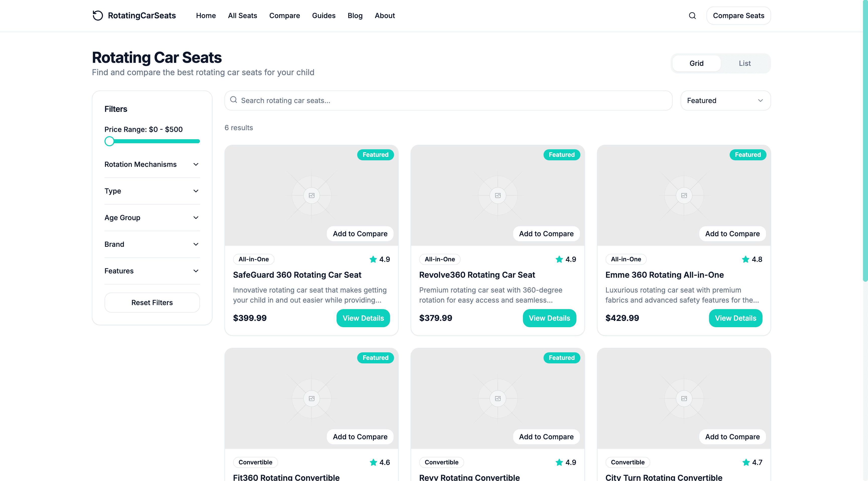Open SafeGuard 360 Rotating Car Seat title
Image resolution: width=868 pixels, height=481 pixels.
pyautogui.click(x=297, y=275)
